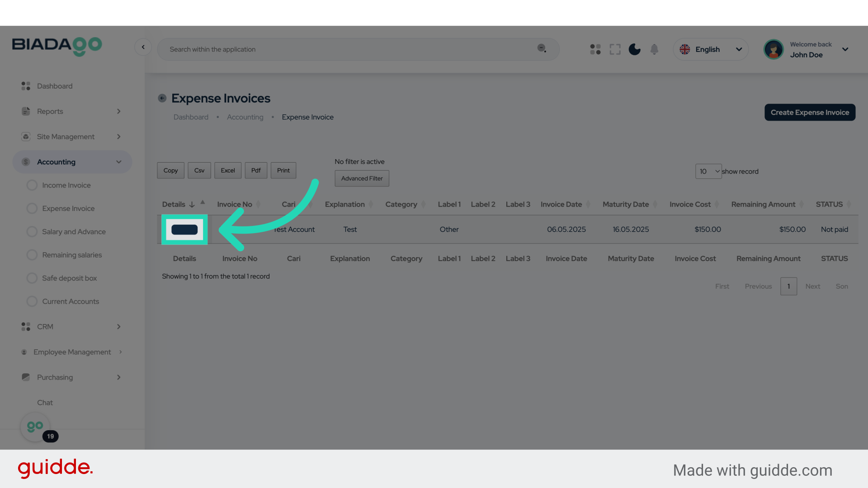Open the Dashboard menu item
868x488 pixels.
(x=55, y=86)
